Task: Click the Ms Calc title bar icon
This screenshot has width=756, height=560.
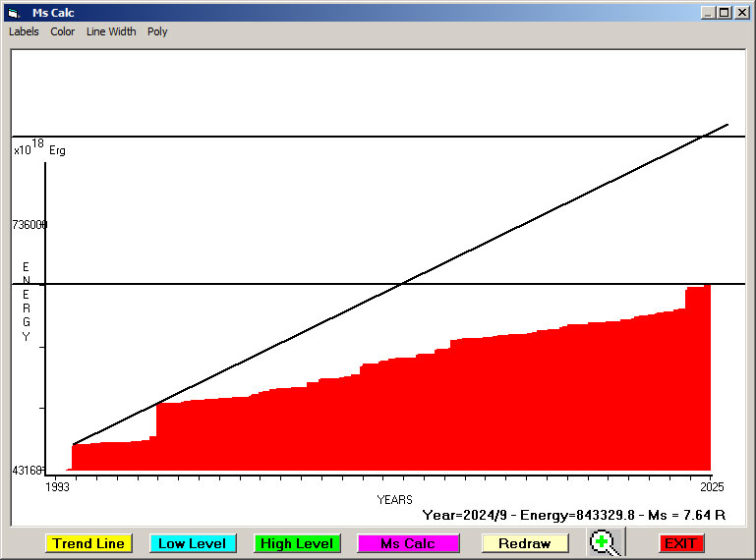Action: [x=13, y=13]
